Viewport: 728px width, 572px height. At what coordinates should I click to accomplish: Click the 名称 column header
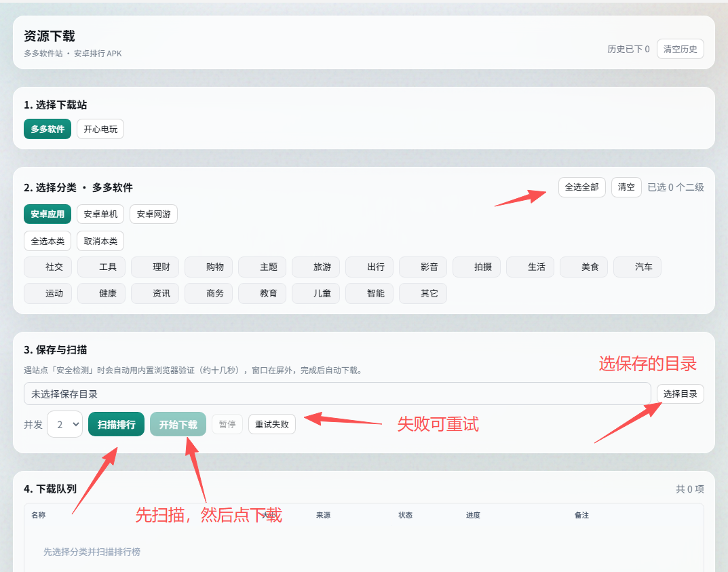pos(39,515)
